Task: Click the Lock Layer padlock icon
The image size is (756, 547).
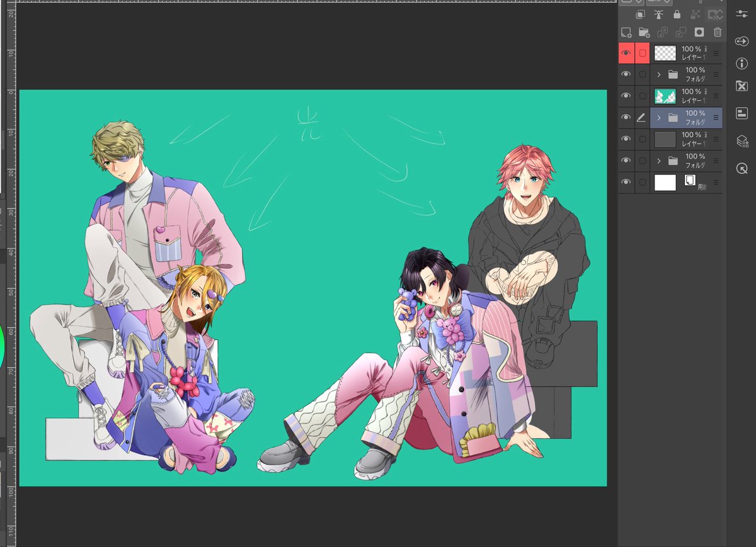Action: point(677,14)
